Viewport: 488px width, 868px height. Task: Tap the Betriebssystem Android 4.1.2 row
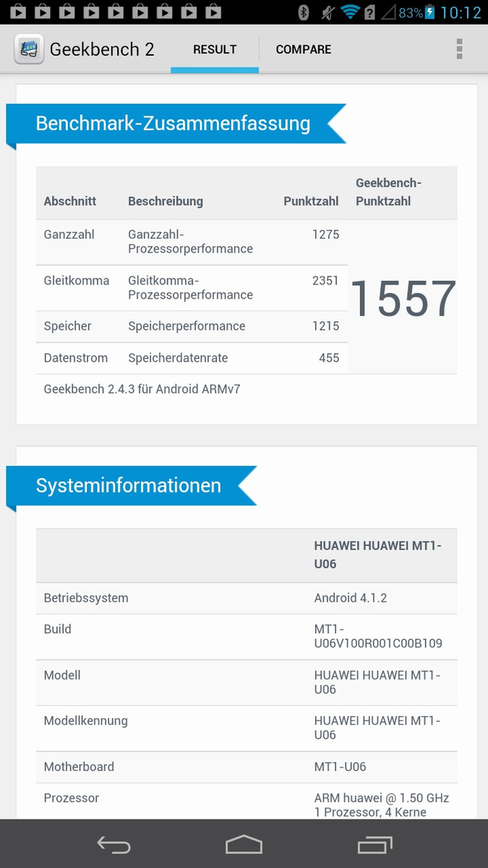[247, 598]
